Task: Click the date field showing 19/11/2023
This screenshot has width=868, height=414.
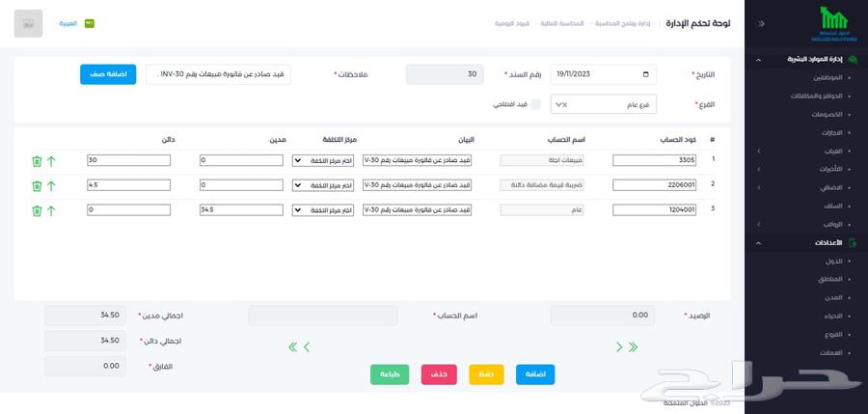Action: [x=604, y=74]
